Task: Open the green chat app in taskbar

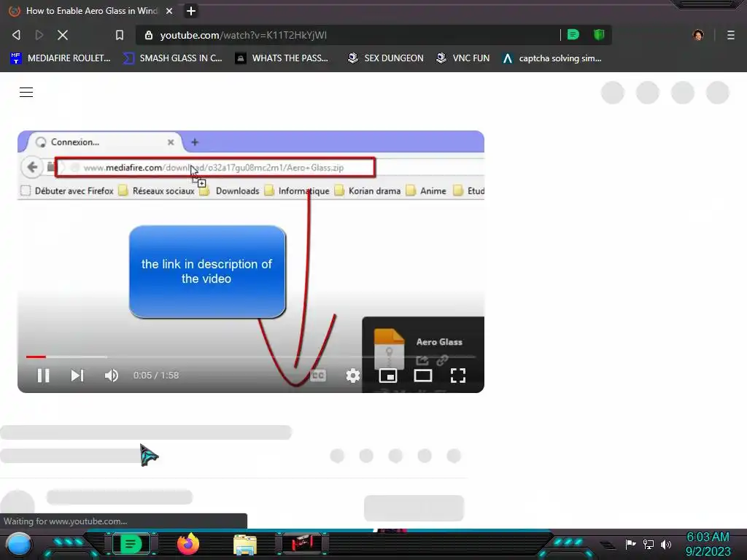Action: (131, 544)
